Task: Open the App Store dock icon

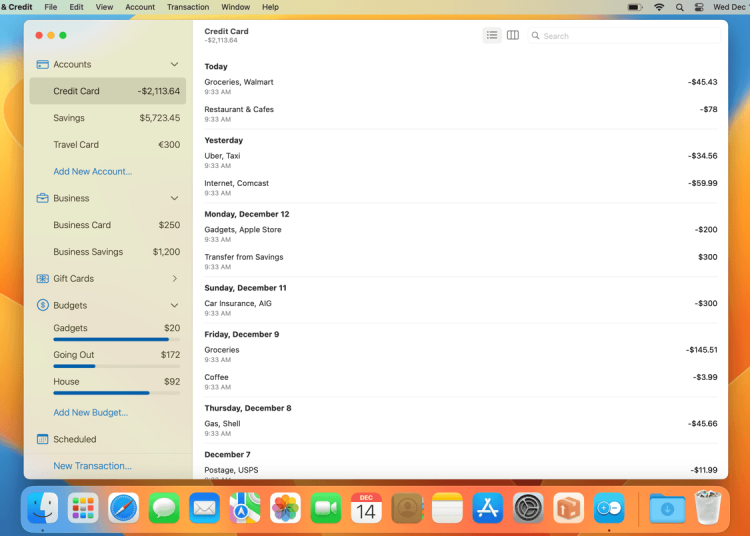Action: click(487, 509)
